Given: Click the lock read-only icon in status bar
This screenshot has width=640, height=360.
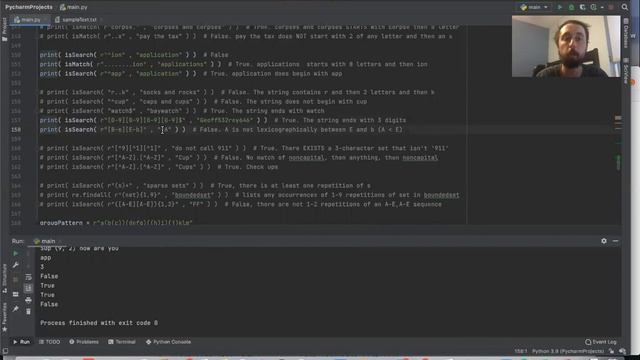Looking at the screenshot, I should coord(611,351).
